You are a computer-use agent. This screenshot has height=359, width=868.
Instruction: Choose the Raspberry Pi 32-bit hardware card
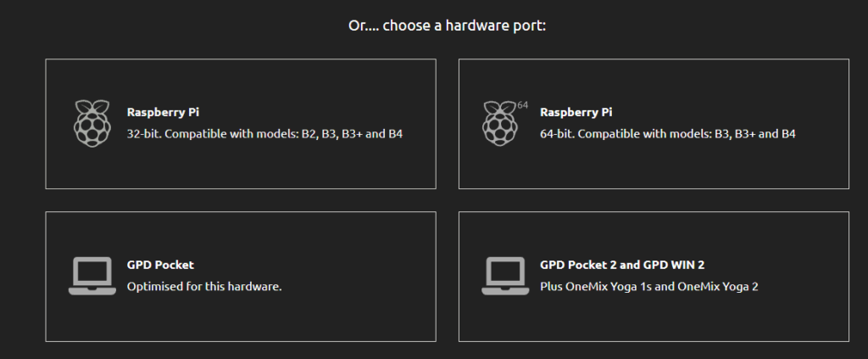pyautogui.click(x=241, y=124)
